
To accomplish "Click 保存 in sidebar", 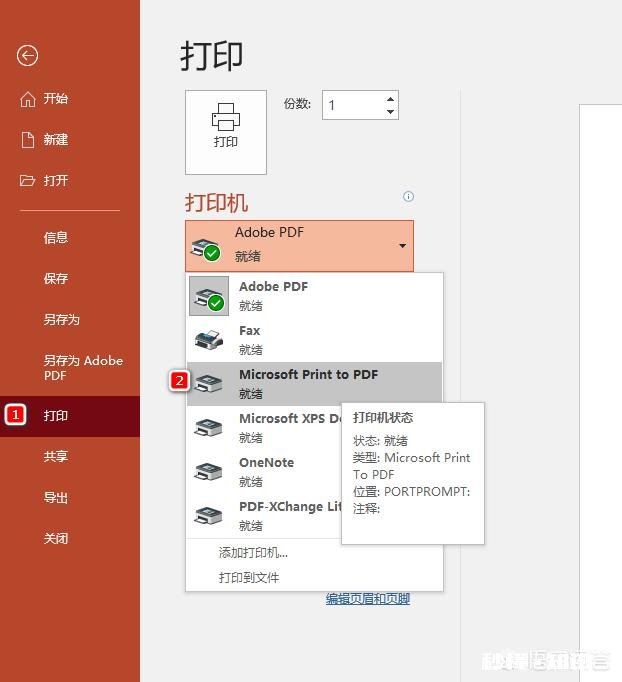I will coord(56,278).
